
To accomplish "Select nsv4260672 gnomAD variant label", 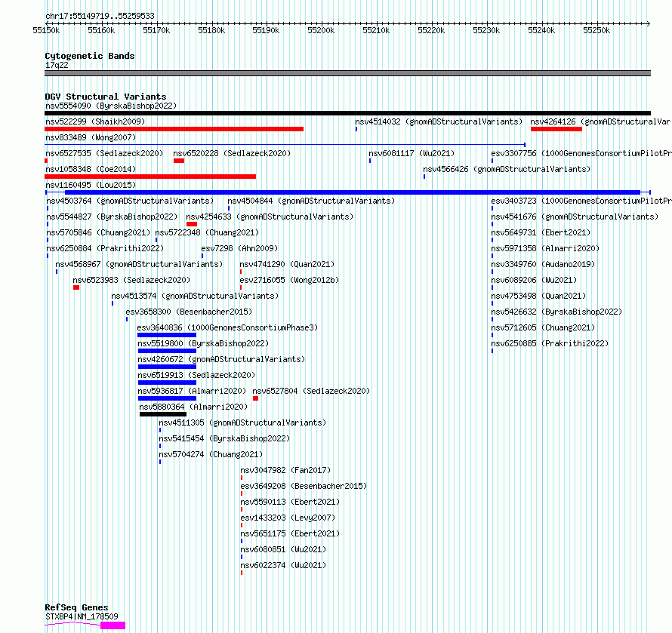I will click(221, 359).
